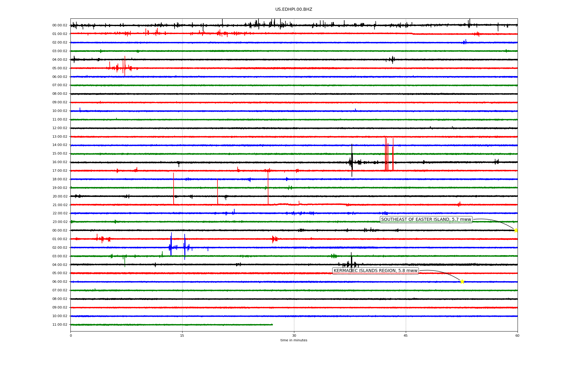Click the lower 02:00:02 trace time label

(x=60, y=247)
